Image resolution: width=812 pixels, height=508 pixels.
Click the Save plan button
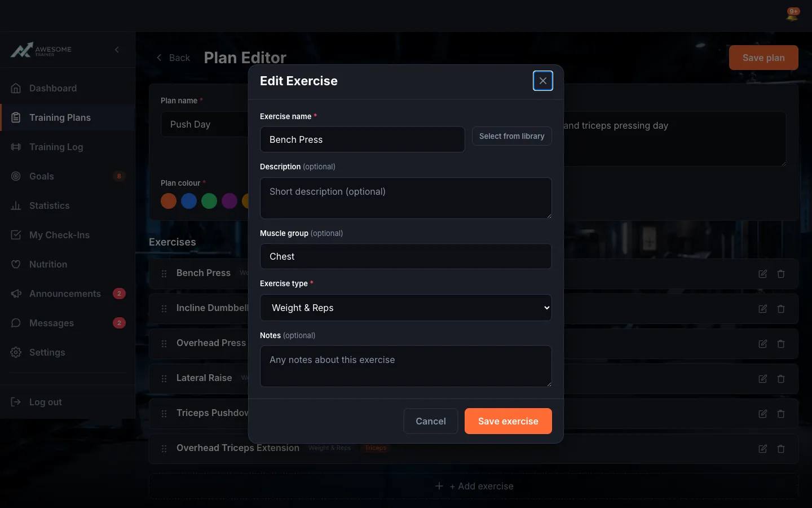pyautogui.click(x=764, y=58)
